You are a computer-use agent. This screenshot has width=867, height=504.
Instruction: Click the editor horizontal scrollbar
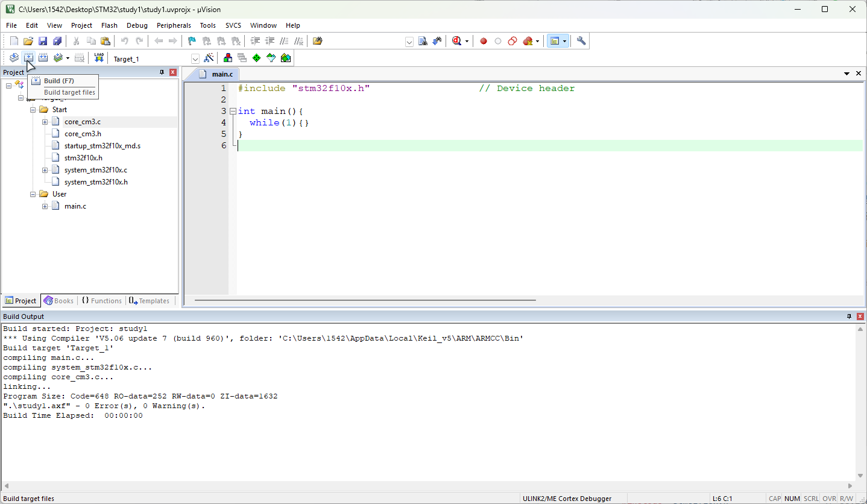365,300
